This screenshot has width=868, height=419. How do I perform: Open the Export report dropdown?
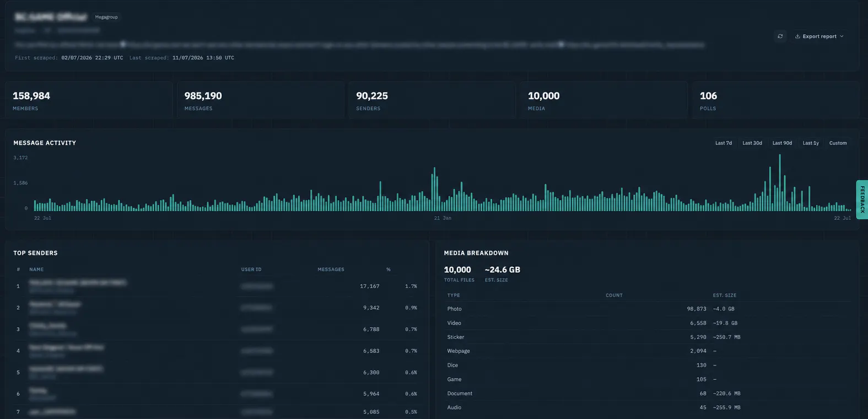(819, 36)
